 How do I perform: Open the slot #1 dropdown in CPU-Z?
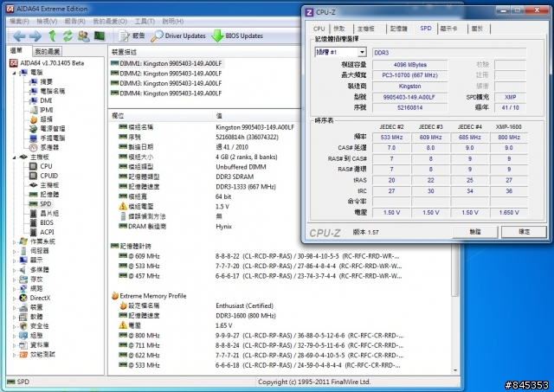(362, 52)
